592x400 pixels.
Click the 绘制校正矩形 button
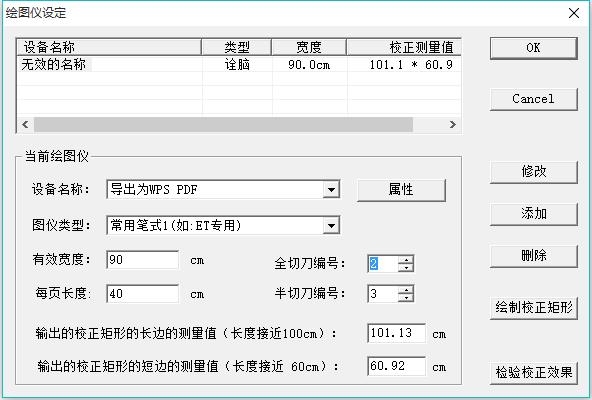click(533, 308)
